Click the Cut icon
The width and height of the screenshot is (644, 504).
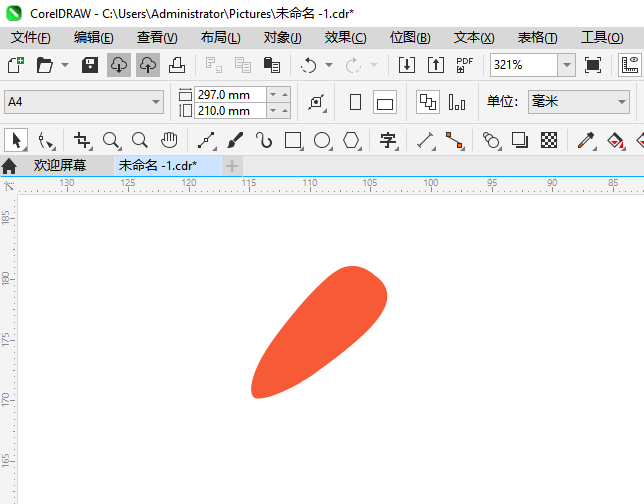pyautogui.click(x=214, y=65)
